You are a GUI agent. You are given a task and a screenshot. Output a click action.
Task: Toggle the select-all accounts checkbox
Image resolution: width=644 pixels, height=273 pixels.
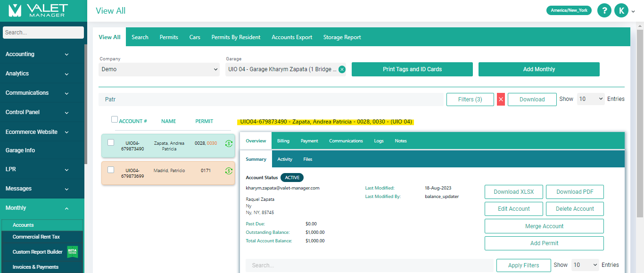(115, 119)
